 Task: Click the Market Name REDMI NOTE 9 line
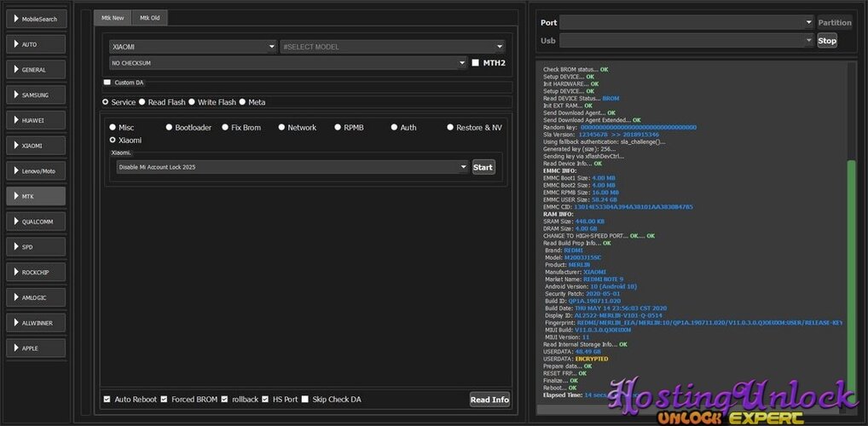(584, 279)
